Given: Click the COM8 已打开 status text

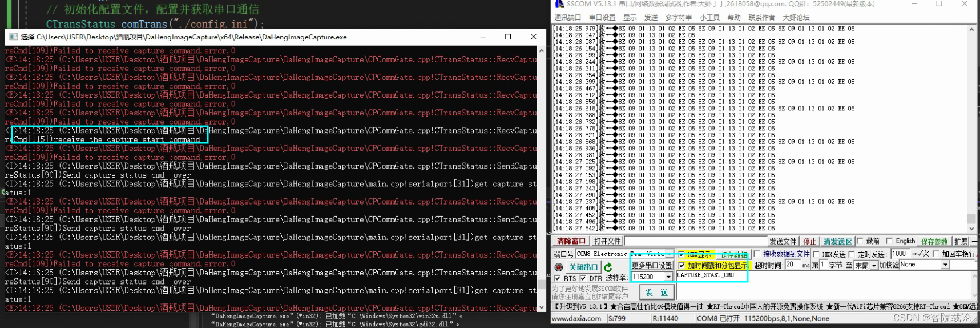Looking at the screenshot, I should click(718, 319).
